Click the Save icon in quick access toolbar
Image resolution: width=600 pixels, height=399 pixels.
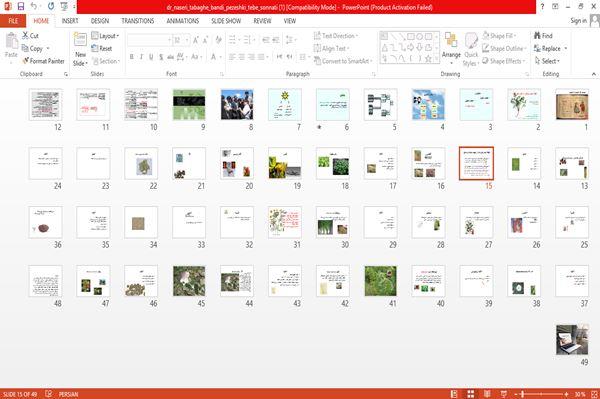(x=21, y=7)
